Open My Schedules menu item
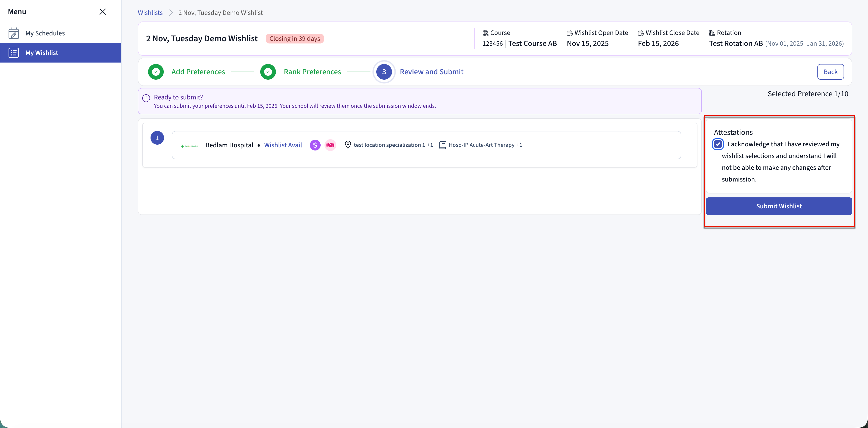Viewport: 868px width, 428px height. tap(45, 33)
